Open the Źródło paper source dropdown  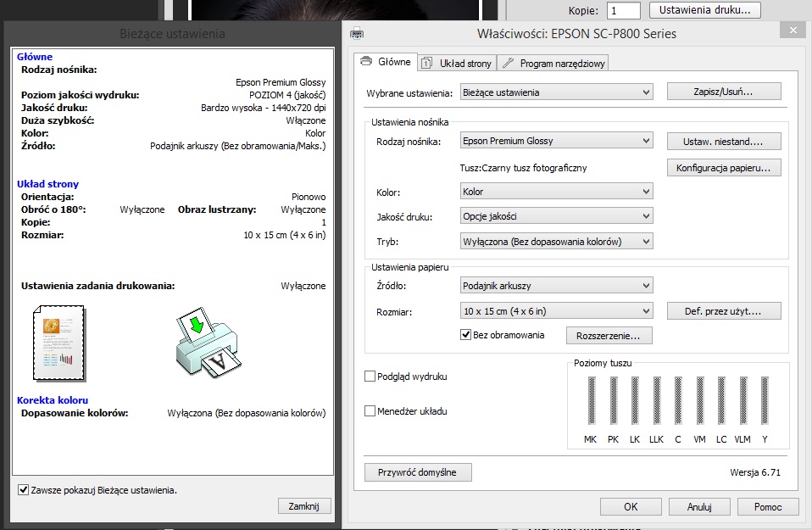pos(557,286)
